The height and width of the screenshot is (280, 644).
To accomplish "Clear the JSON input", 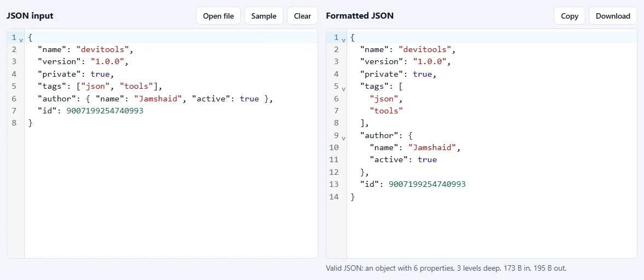I will click(302, 16).
